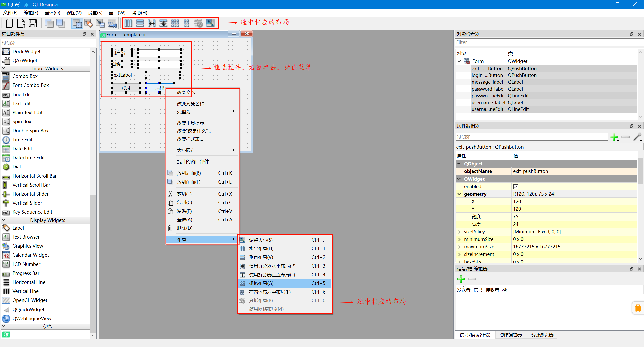Image resolution: width=644 pixels, height=347 pixels.
Task: Click the vertical layout toolbar icon
Action: point(140,23)
